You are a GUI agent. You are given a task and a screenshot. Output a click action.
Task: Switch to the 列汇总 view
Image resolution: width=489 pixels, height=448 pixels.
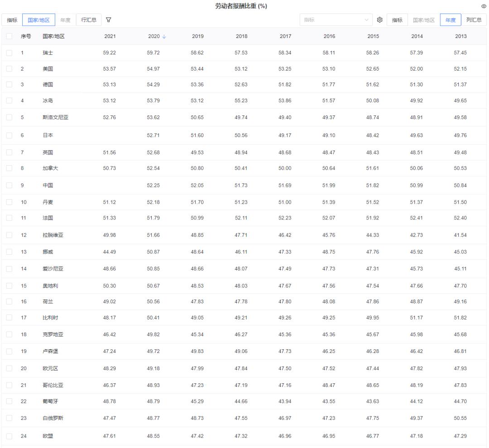coord(475,20)
